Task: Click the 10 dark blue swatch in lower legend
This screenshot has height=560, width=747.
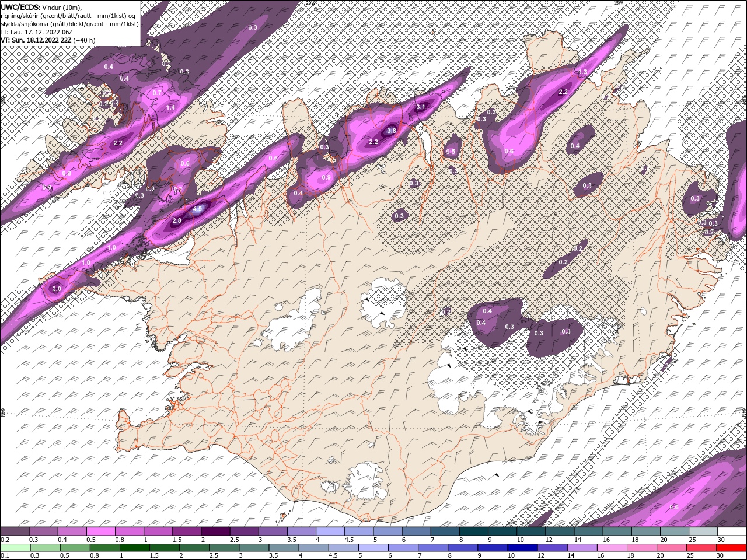Action: click(x=522, y=548)
